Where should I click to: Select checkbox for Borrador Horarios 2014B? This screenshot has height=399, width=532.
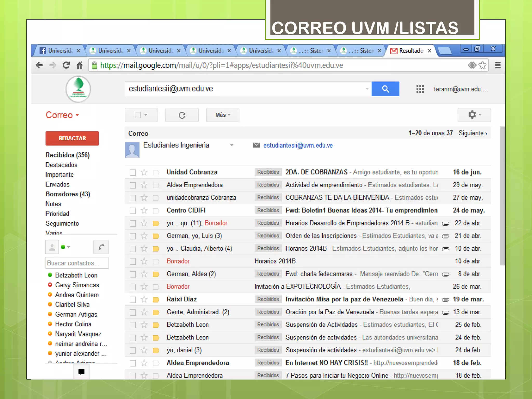tap(133, 262)
